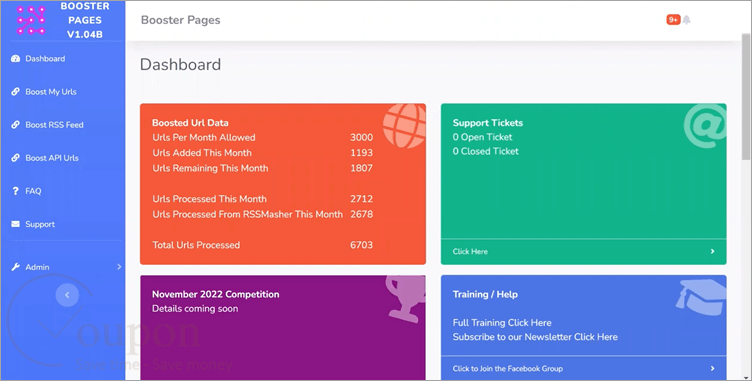Click the 0 Open Ticket text
The image size is (752, 381).
click(x=482, y=137)
